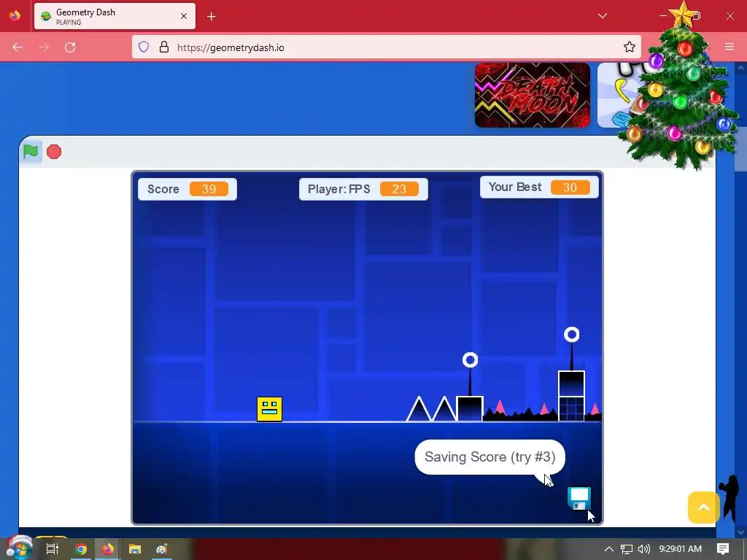
Task: Open the volume speaker tray icon
Action: (x=644, y=549)
